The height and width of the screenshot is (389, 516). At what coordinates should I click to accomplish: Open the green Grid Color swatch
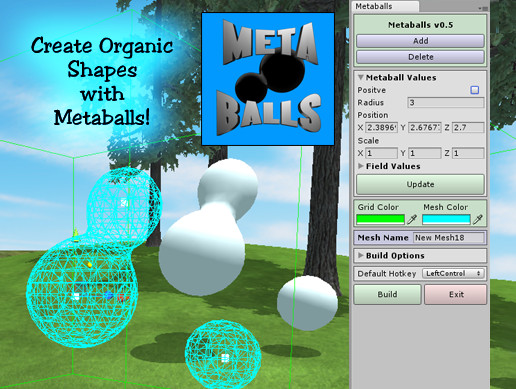[x=380, y=219]
